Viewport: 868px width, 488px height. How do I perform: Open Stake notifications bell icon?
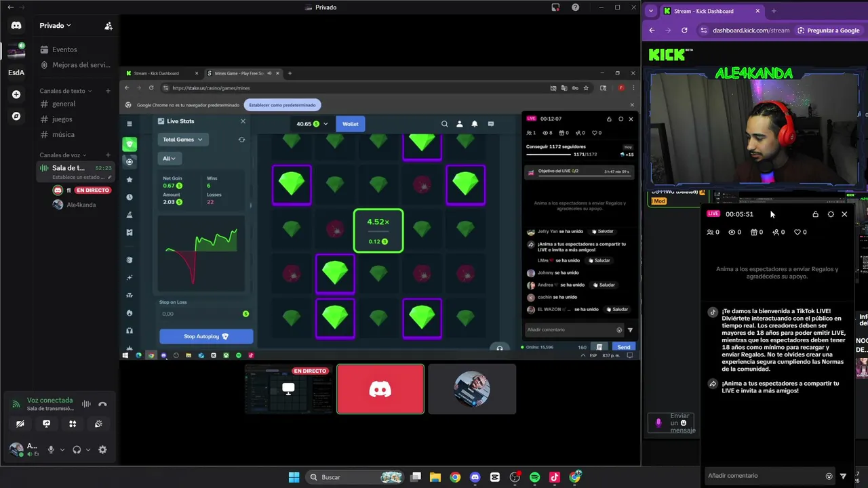[x=475, y=124]
